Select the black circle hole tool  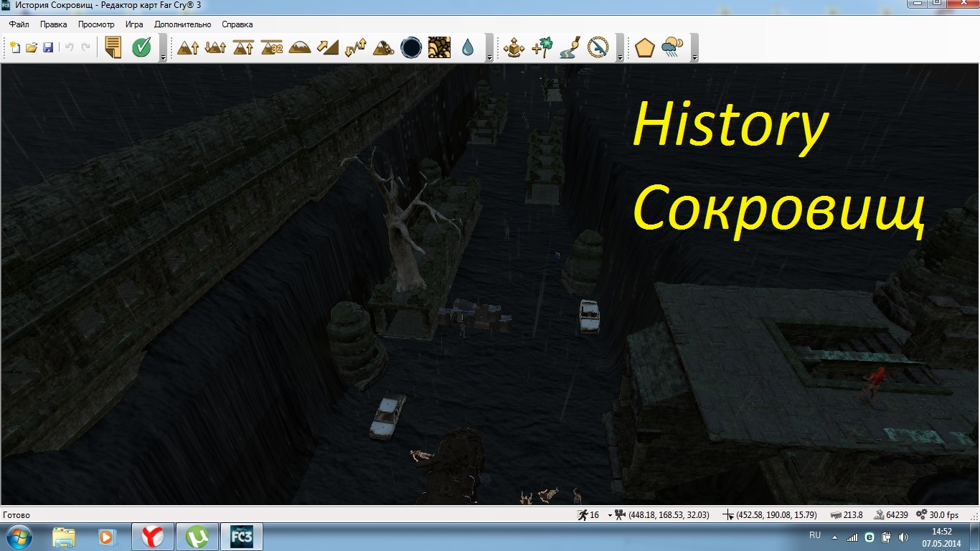pos(410,47)
